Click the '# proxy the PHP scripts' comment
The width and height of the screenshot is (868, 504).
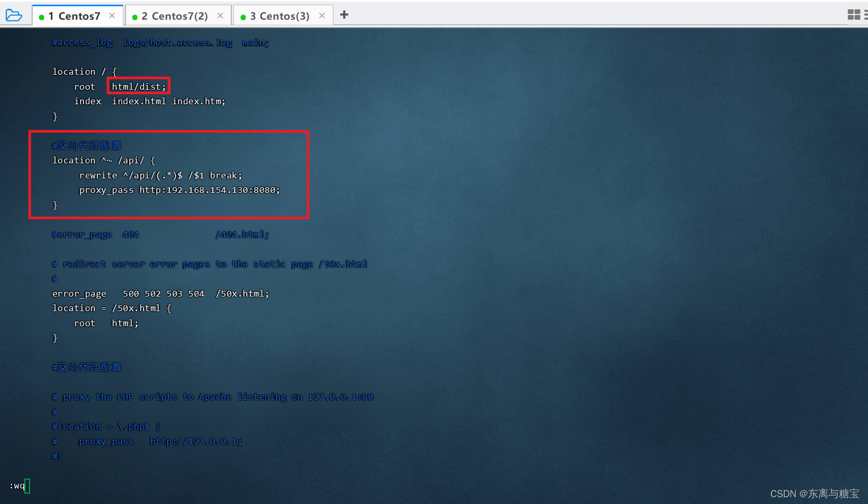(213, 397)
